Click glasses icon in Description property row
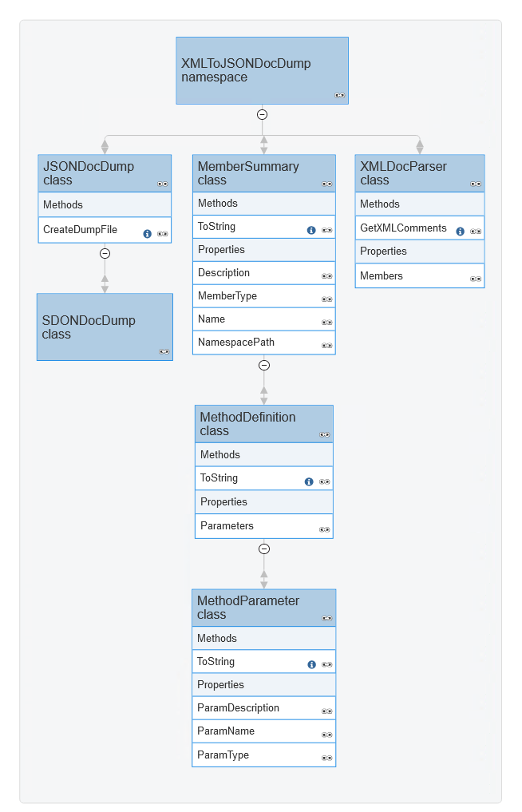Viewport: 522px width, 812px height. tap(326, 276)
